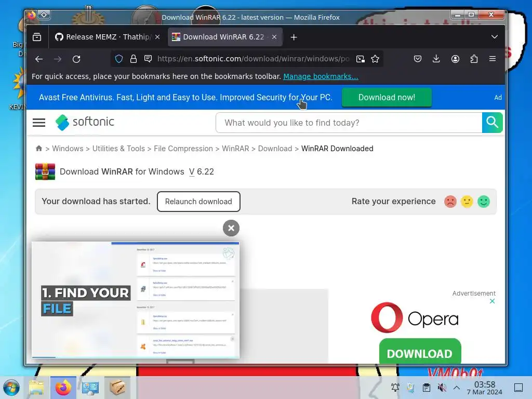532x399 pixels.
Task: Click the Avast Free Antivirus ad text
Action: pos(185,97)
